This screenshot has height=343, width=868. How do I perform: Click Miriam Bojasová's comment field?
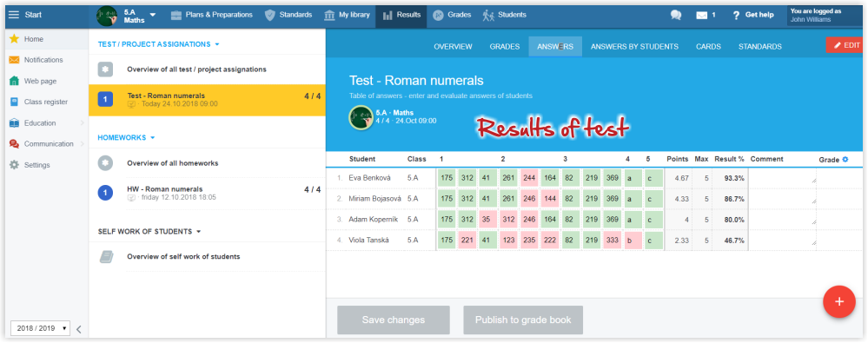point(782,199)
